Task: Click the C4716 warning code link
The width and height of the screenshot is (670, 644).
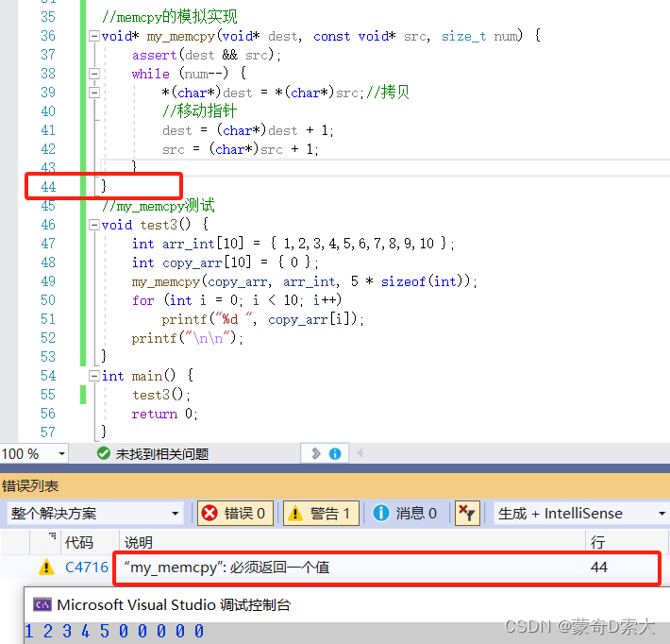Action: point(86,567)
